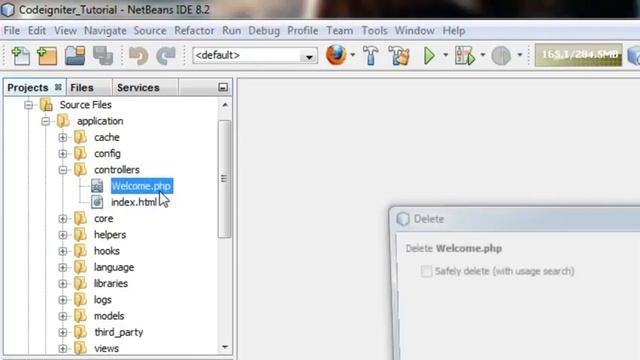Expand the hooks folder node
Screen dimensions: 640x360
(x=62, y=251)
